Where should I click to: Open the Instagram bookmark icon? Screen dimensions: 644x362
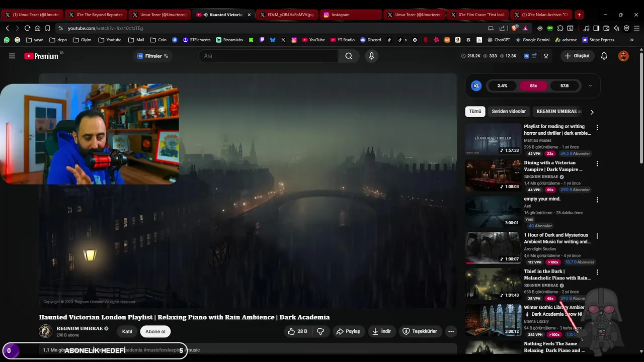pos(294,40)
